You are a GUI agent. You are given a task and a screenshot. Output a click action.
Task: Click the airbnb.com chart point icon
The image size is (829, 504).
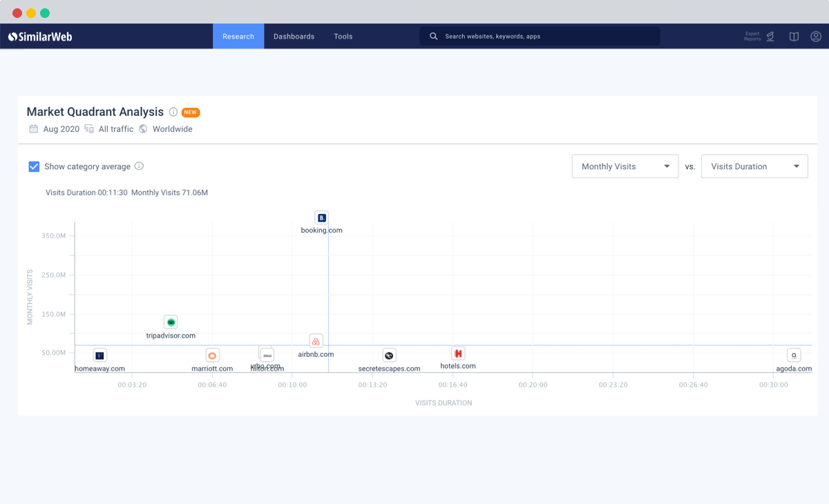(x=316, y=341)
